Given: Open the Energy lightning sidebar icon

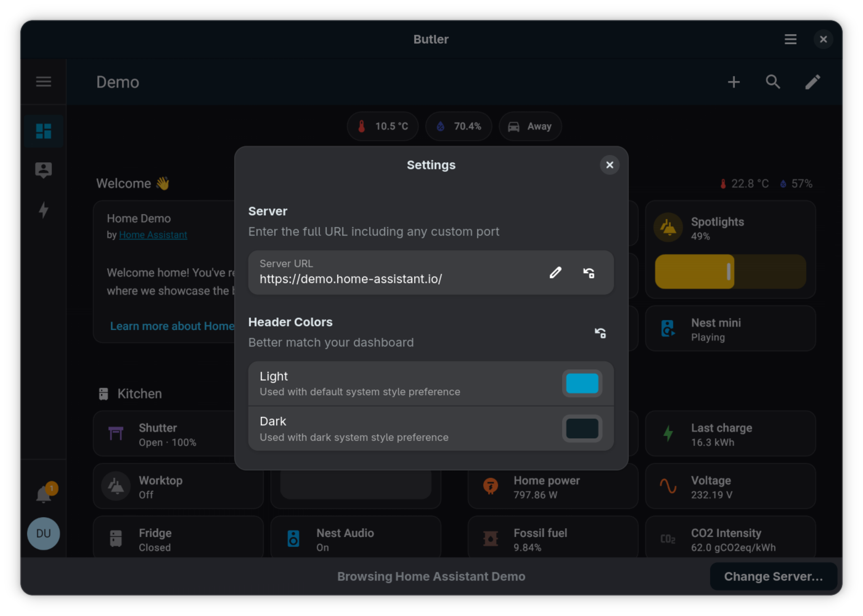Looking at the screenshot, I should coord(44,210).
